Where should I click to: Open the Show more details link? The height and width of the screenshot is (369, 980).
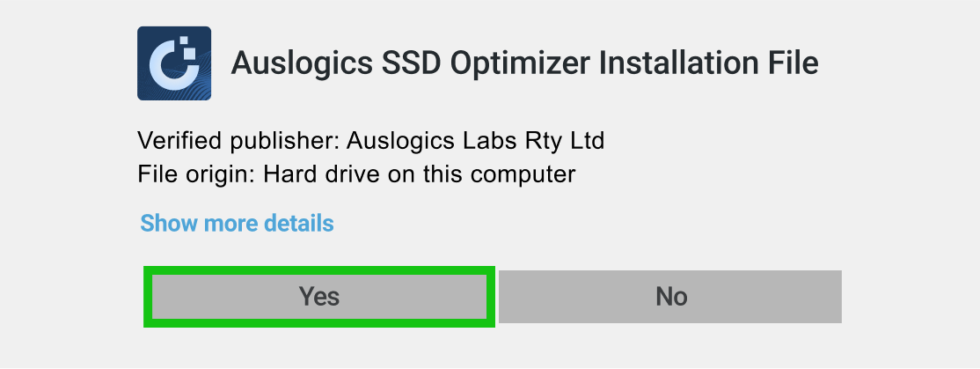(237, 223)
